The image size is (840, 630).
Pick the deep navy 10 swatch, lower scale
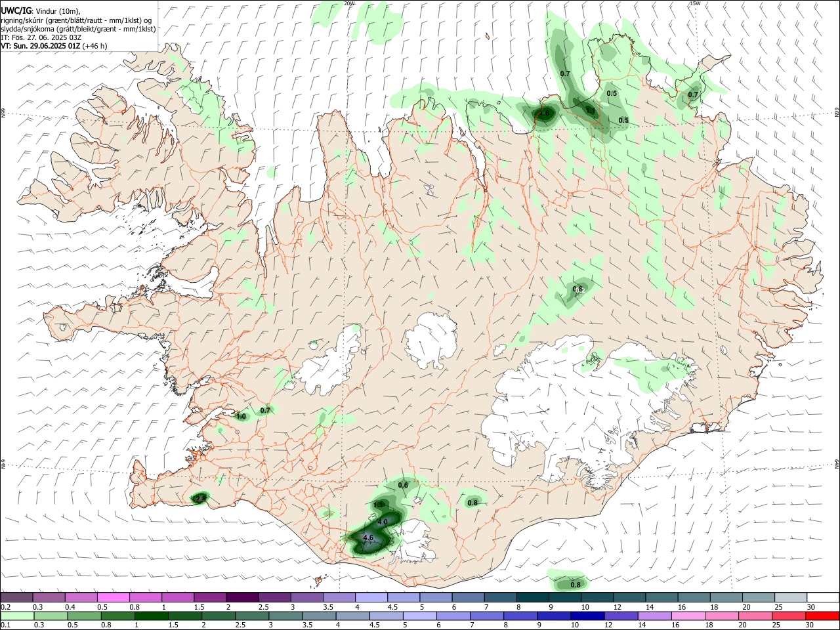(x=587, y=616)
